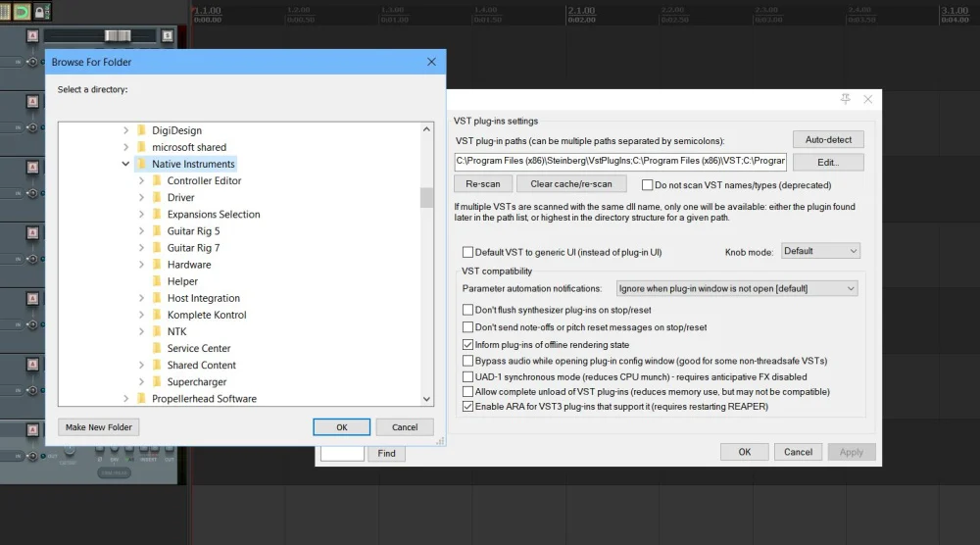Click the folder tree scroll down arrow
Image resolution: width=980 pixels, height=545 pixels.
(426, 399)
